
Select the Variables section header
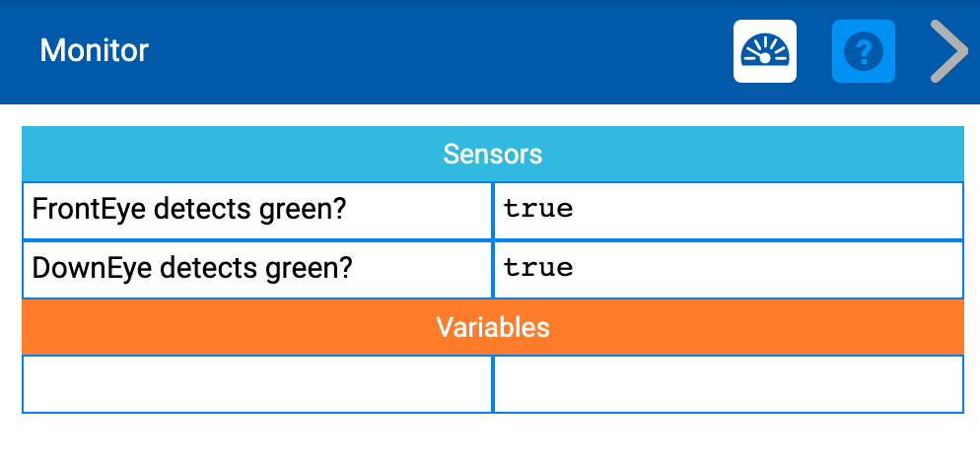492,327
